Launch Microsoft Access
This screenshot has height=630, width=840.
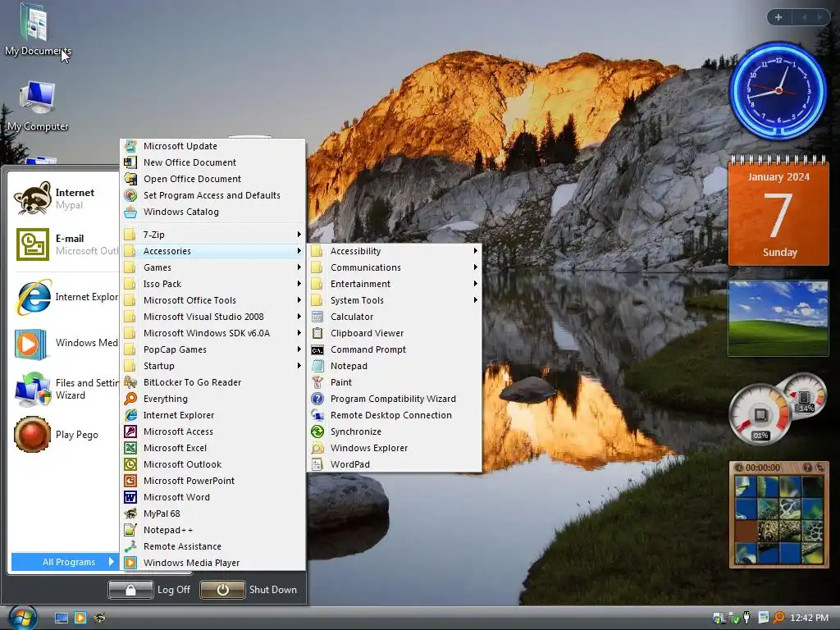click(x=212, y=431)
